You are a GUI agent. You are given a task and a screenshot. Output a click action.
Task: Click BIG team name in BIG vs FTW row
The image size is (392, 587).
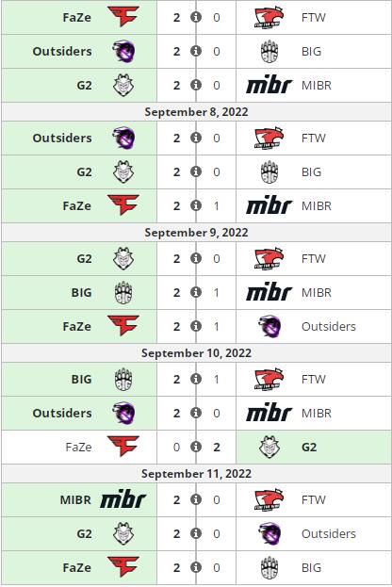tap(82, 379)
